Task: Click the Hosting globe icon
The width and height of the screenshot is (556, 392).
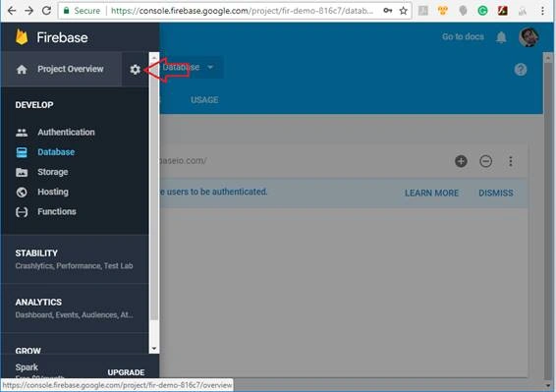Action: 22,192
